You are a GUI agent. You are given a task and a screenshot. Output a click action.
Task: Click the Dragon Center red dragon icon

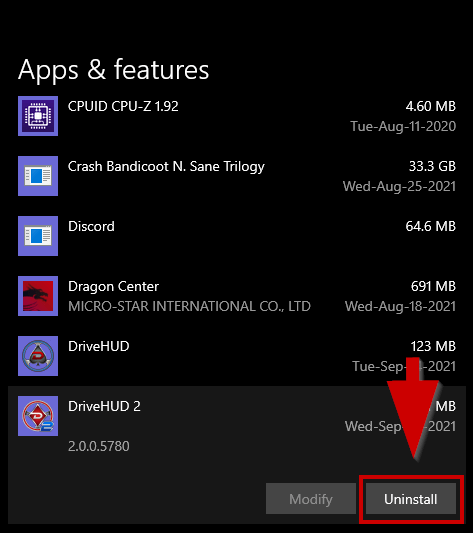click(38, 296)
